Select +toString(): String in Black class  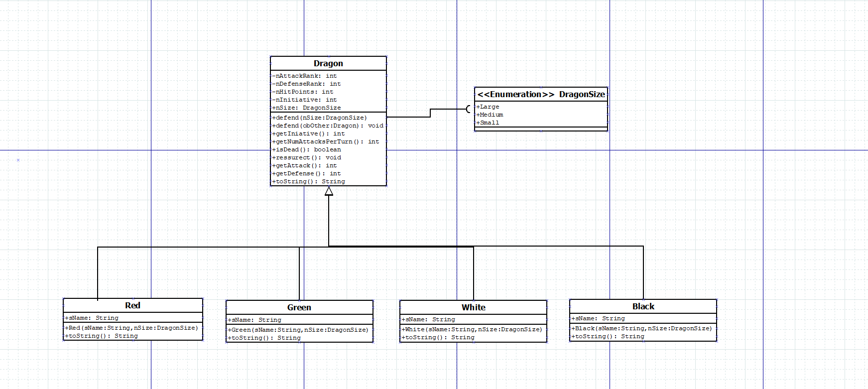[x=608, y=336]
